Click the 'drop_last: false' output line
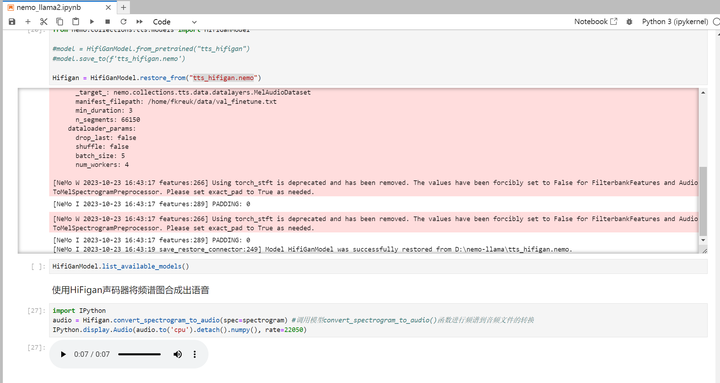The height and width of the screenshot is (383, 720). [x=106, y=137]
